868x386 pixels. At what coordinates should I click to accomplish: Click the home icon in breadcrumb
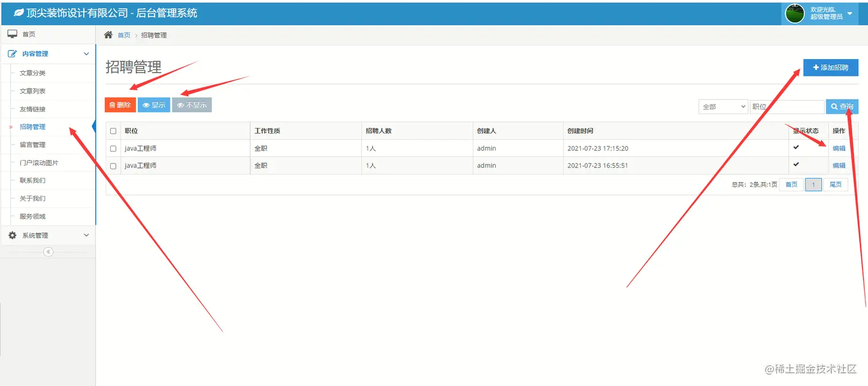tap(108, 35)
